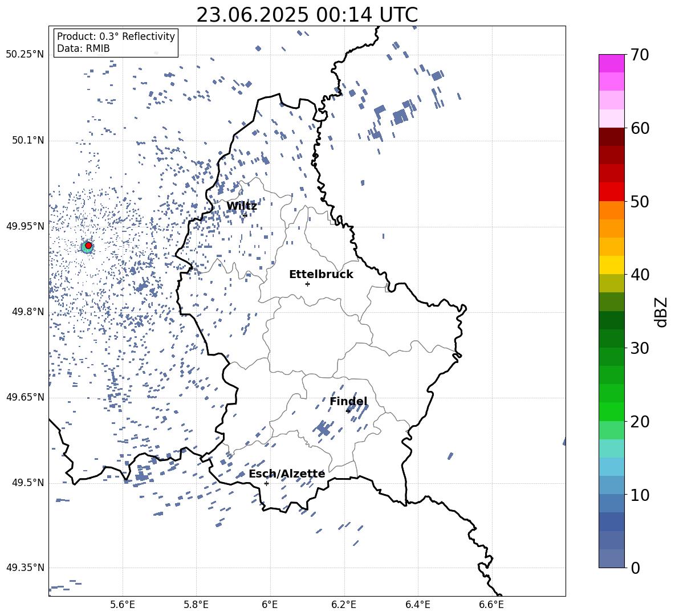Click the 49.65°N latitude label

(x=25, y=397)
